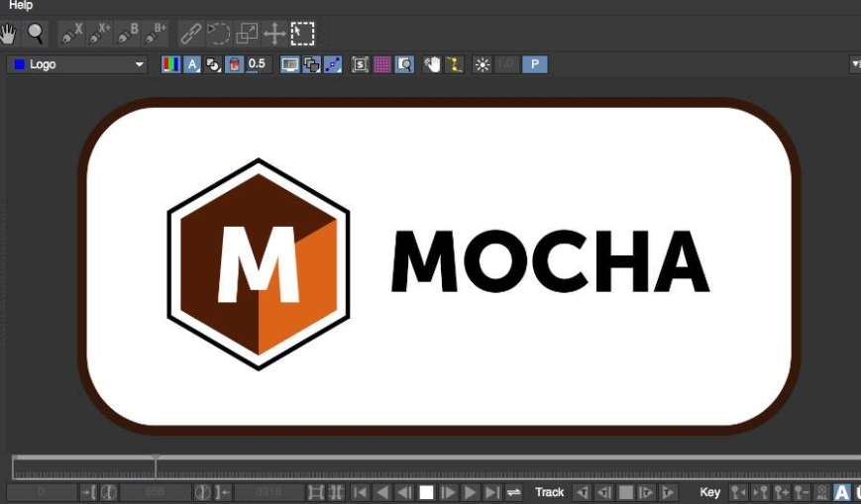Toggle the overlapping squares view button
This screenshot has width=861, height=504.
click(x=311, y=64)
